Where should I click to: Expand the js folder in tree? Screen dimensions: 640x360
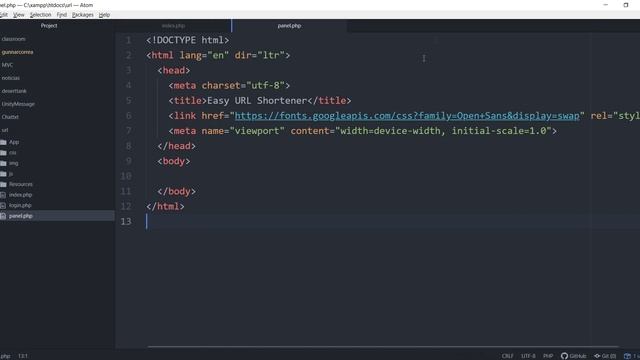click(11, 174)
